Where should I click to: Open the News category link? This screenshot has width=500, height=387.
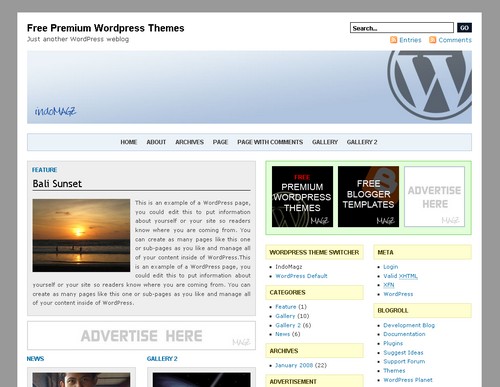pos(282,334)
